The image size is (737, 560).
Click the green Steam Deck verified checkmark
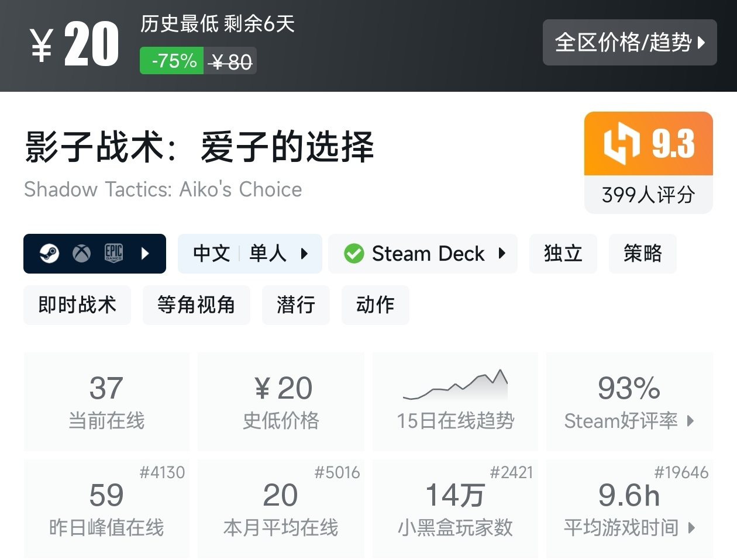tap(354, 254)
